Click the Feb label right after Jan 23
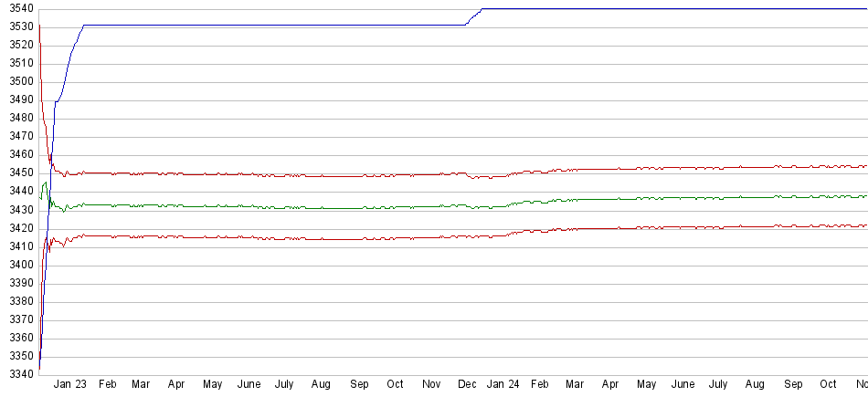This screenshot has width=868, height=397. [107, 385]
